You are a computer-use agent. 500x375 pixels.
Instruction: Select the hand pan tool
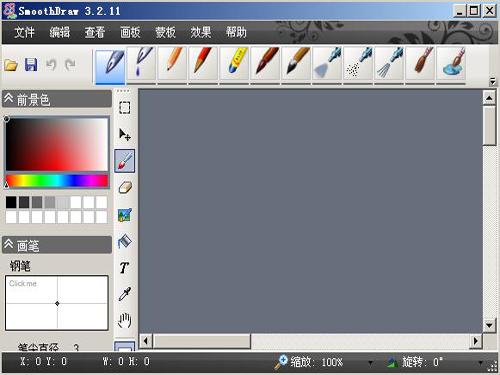tap(125, 320)
